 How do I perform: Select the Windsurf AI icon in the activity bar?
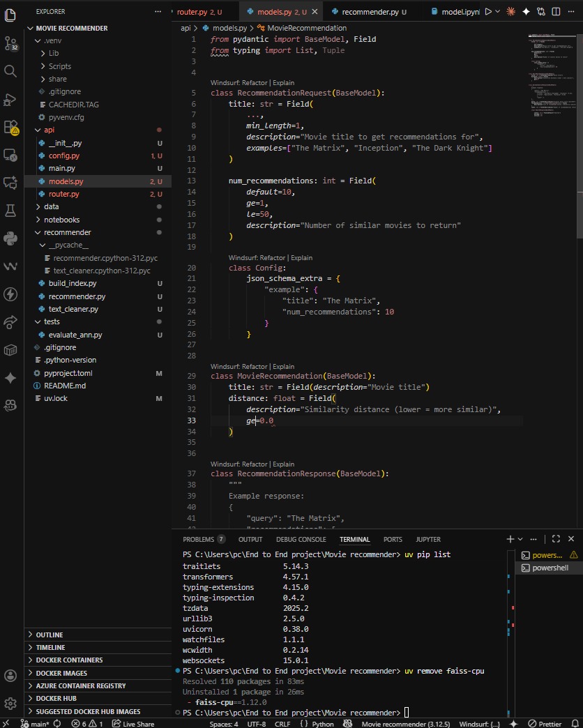10,266
